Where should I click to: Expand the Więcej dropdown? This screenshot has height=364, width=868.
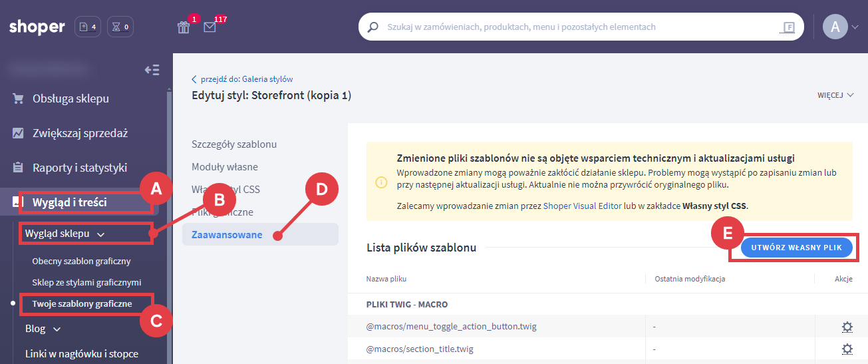click(835, 95)
